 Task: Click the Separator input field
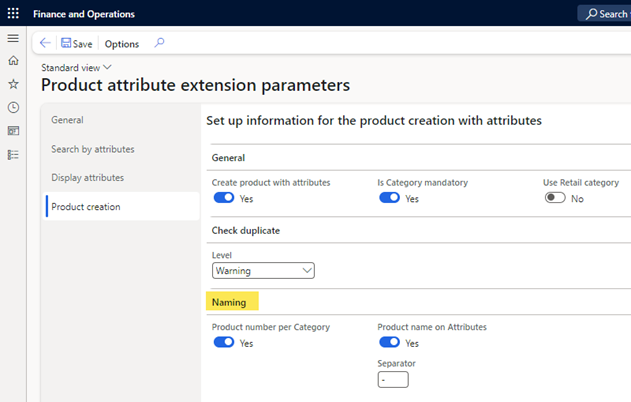tap(393, 379)
